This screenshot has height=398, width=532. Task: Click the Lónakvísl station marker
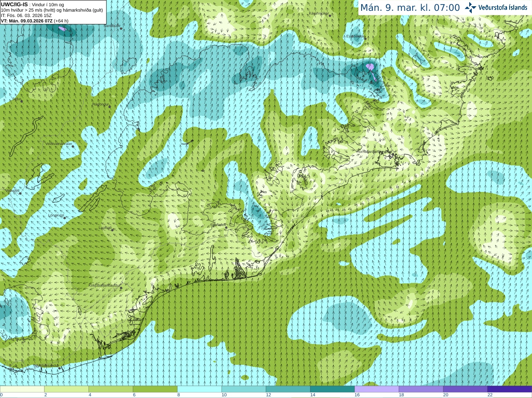click(x=64, y=218)
